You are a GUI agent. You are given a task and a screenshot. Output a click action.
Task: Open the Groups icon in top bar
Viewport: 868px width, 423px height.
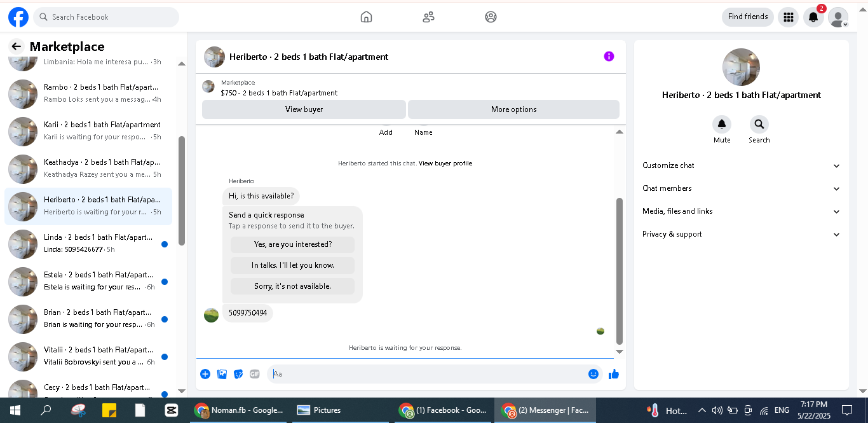coord(491,17)
